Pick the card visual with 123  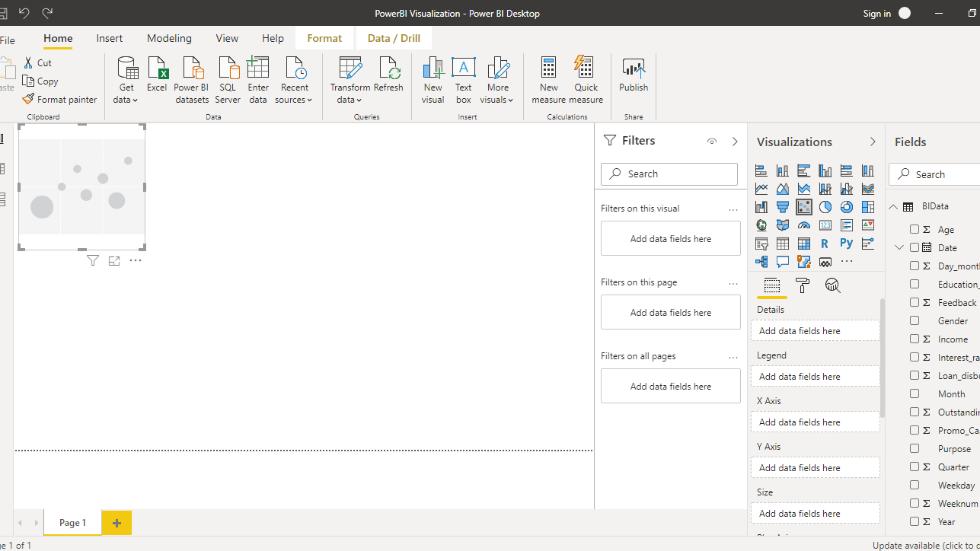click(825, 225)
